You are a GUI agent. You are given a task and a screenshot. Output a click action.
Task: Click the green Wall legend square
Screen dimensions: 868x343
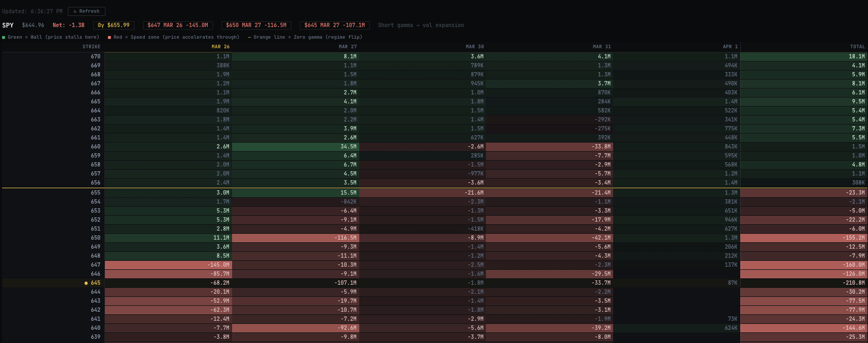[4, 37]
